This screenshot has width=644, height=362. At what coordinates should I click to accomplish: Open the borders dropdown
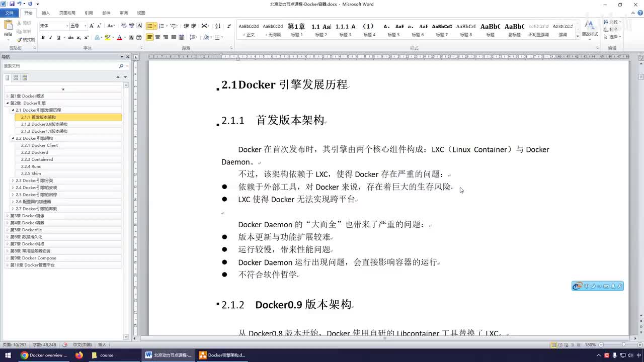coord(222,37)
